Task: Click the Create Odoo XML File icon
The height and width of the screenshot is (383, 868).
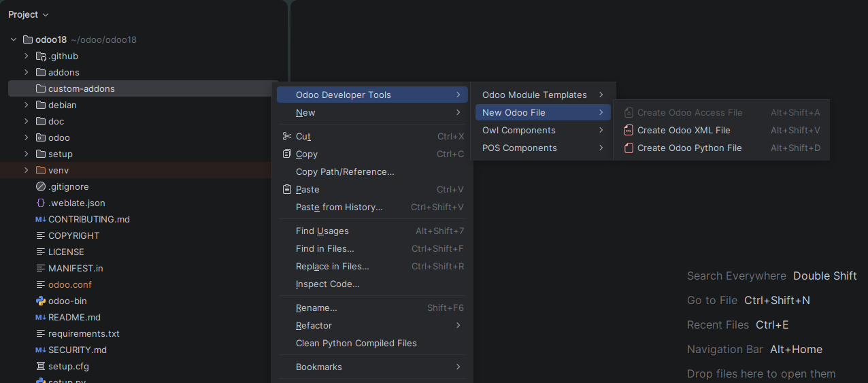Action: coord(629,130)
